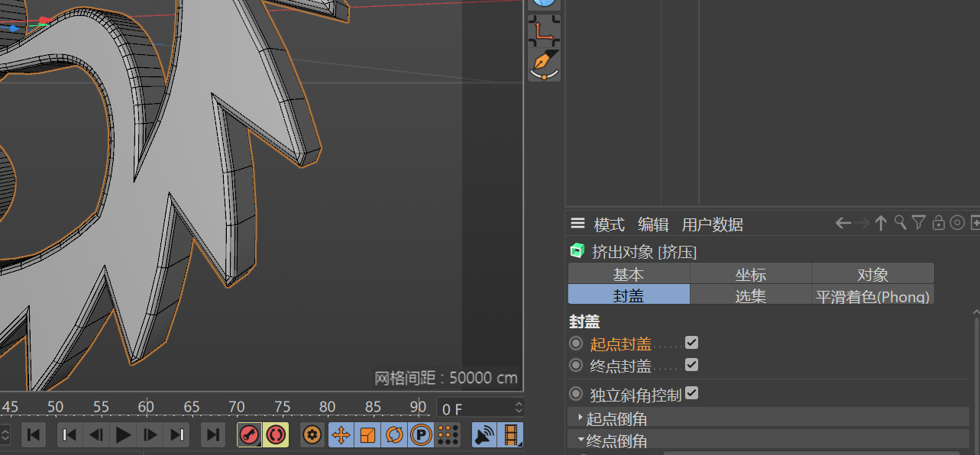Screen dimensions: 980x455
Task: Toggle point level animation dots icon
Action: click(448, 435)
